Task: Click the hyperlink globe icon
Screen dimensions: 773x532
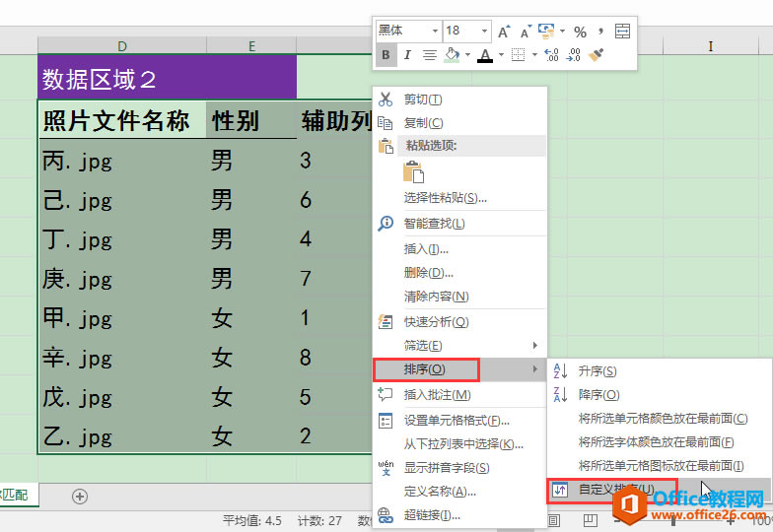Action: [x=385, y=516]
